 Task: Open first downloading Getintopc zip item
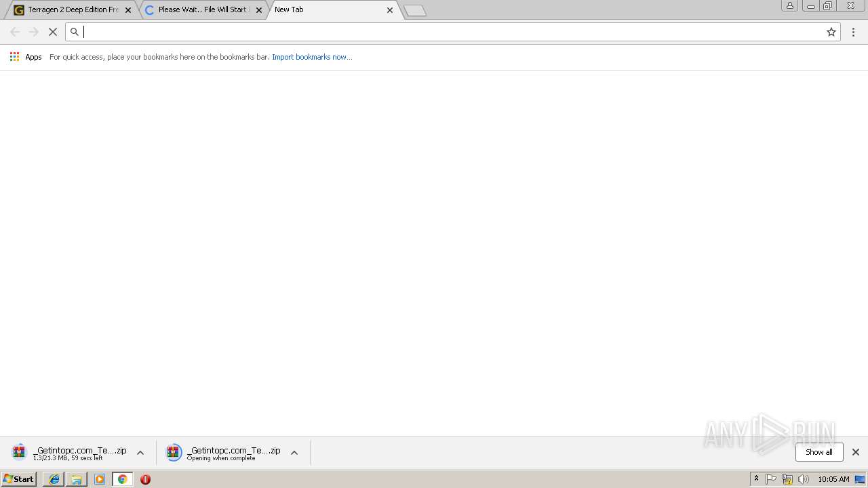coord(69,453)
